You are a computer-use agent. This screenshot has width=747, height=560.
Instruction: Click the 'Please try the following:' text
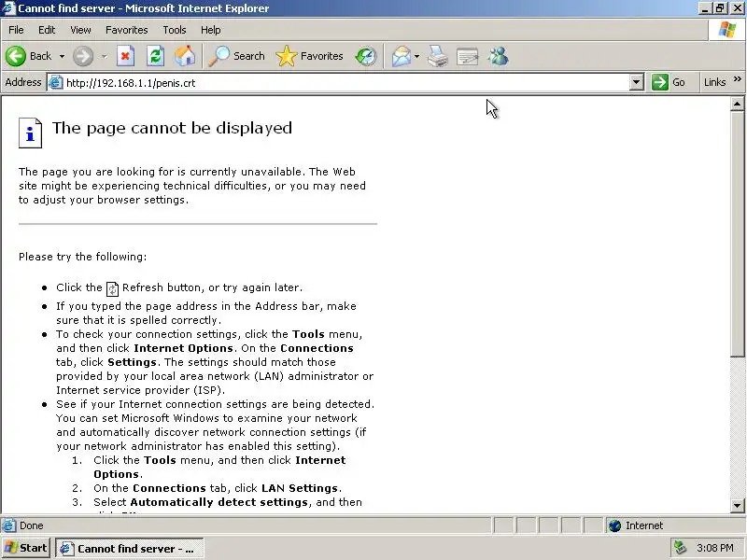pos(82,257)
